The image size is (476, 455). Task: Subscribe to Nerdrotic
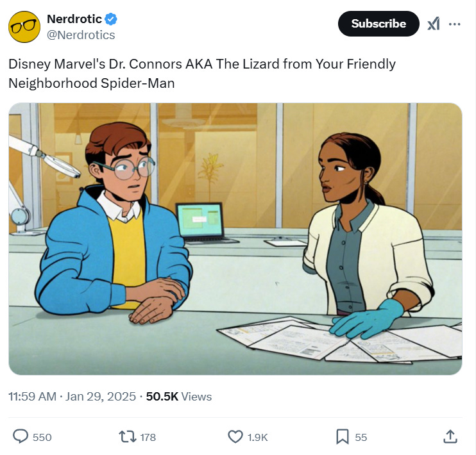(378, 24)
